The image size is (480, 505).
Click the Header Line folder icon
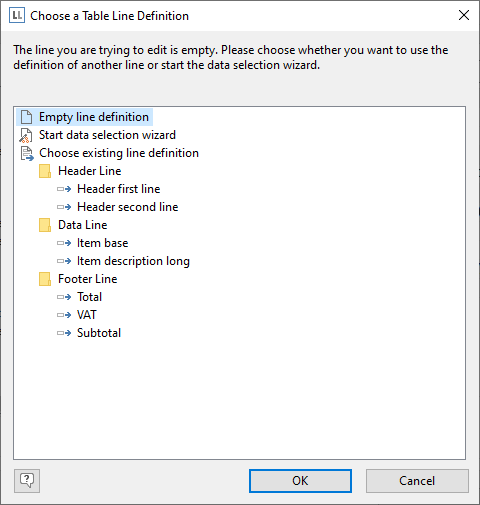point(45,171)
